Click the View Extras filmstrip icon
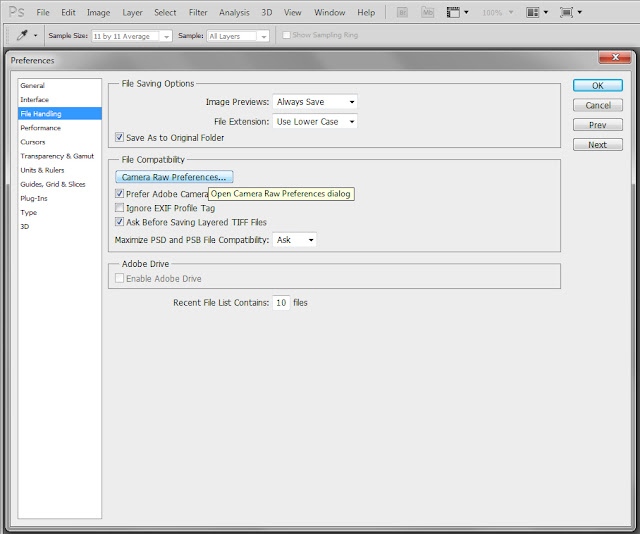Image resolution: width=640 pixels, height=534 pixels. coord(453,13)
